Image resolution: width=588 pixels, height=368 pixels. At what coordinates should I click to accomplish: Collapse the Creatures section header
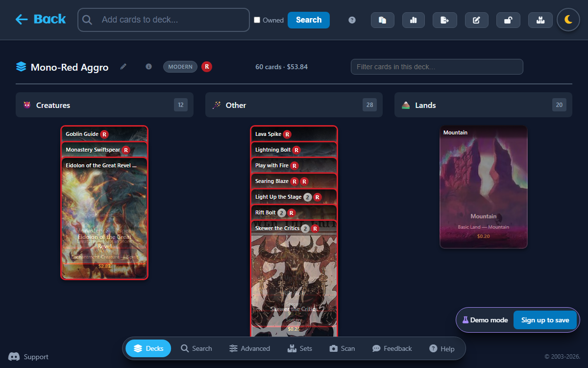pos(104,105)
